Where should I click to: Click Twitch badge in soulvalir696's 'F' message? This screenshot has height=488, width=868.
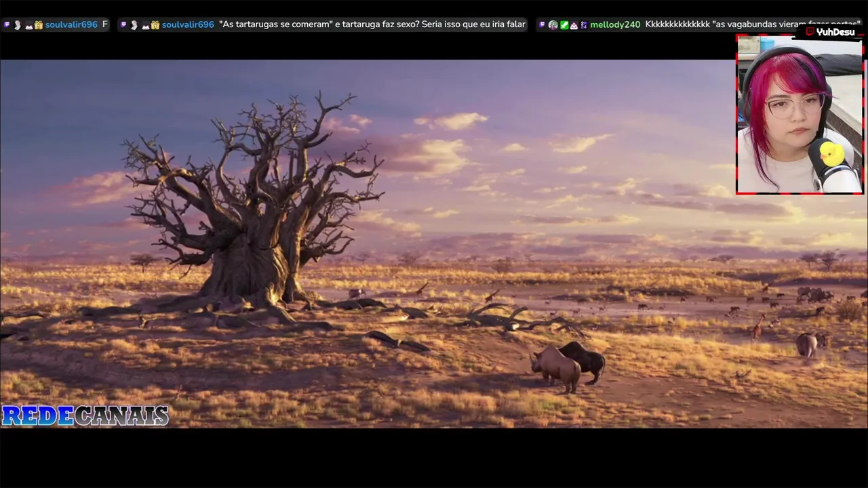click(7, 24)
